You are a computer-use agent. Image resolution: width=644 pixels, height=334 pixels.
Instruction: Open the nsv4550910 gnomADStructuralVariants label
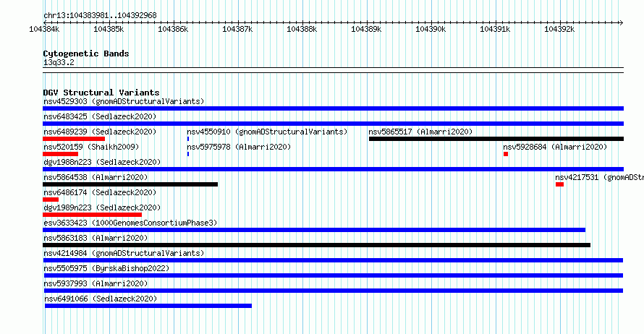tap(267, 132)
